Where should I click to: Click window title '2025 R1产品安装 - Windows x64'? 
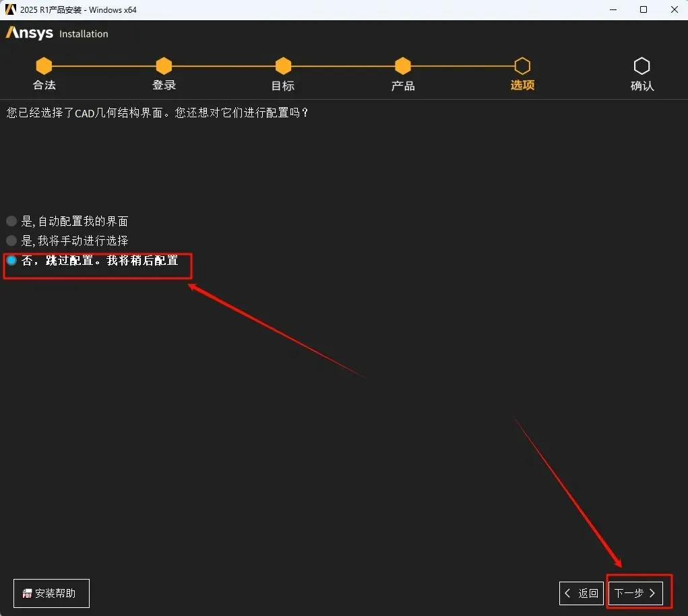78,9
